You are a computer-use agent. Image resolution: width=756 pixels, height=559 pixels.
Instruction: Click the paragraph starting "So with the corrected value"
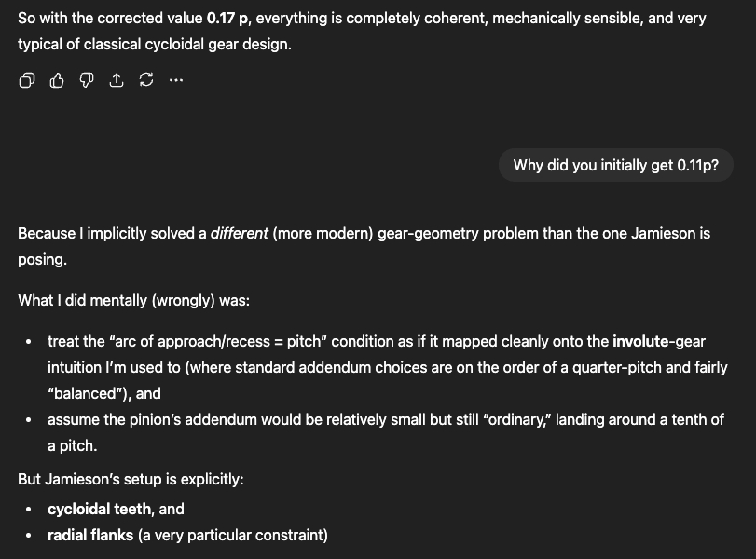click(x=362, y=19)
